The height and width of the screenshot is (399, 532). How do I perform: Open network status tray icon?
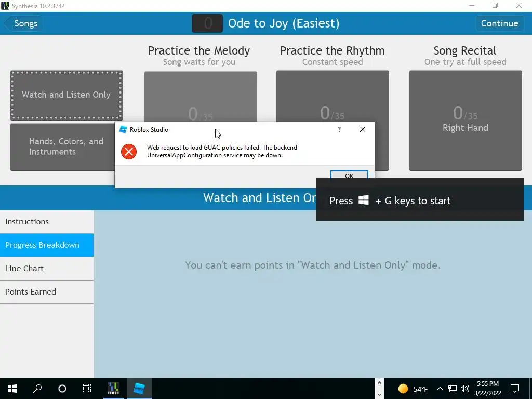[x=453, y=389]
